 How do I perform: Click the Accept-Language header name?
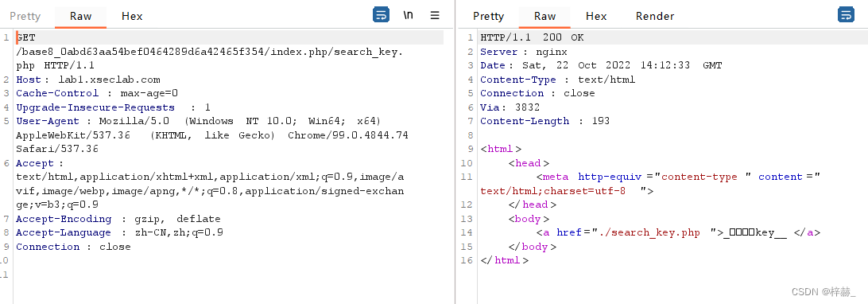63,232
